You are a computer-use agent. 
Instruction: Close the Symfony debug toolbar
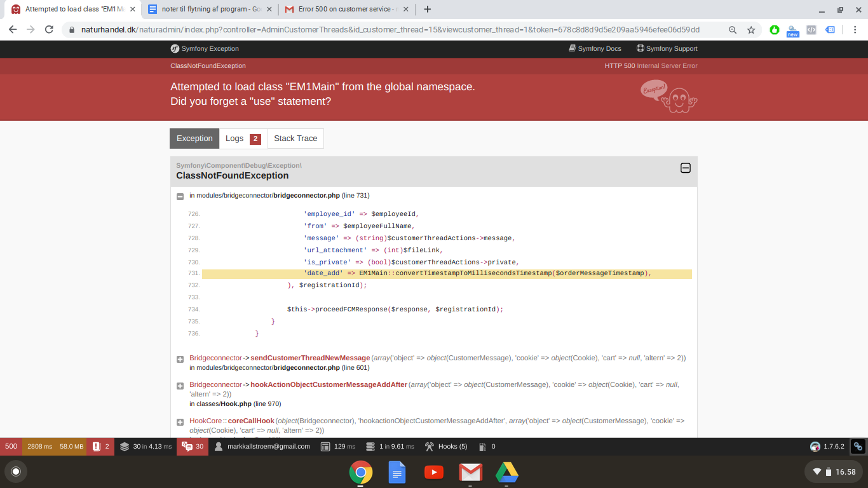[x=858, y=447]
